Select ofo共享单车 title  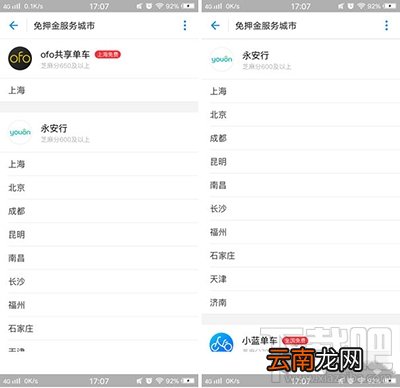pos(65,54)
